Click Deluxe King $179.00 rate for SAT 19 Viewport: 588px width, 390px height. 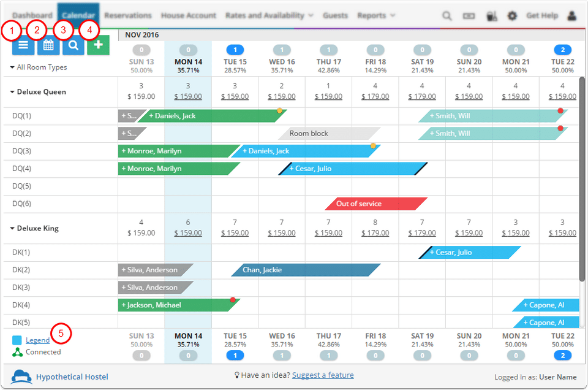click(x=422, y=233)
